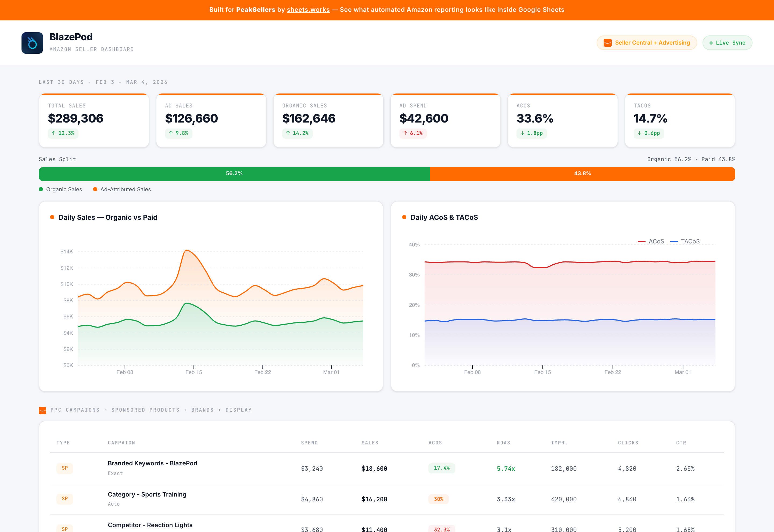Click the 12.3% change badge under Total Sales
Screen dimensions: 774x532
click(x=63, y=133)
